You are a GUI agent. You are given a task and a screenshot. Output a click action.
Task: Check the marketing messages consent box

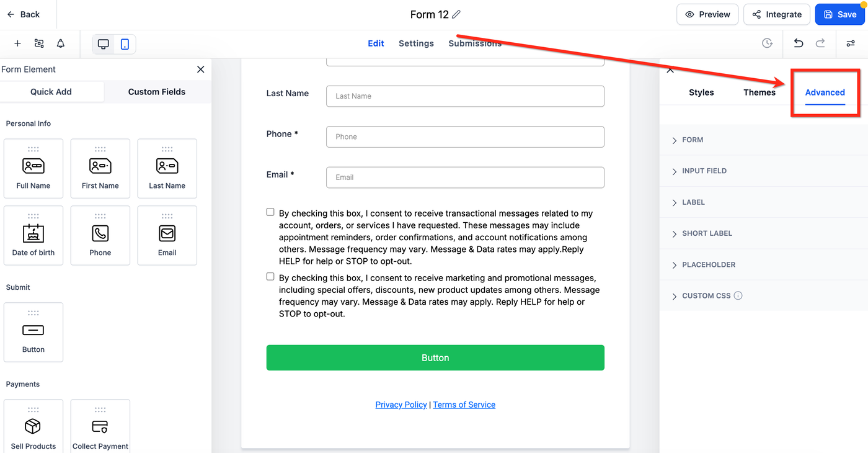[270, 277]
